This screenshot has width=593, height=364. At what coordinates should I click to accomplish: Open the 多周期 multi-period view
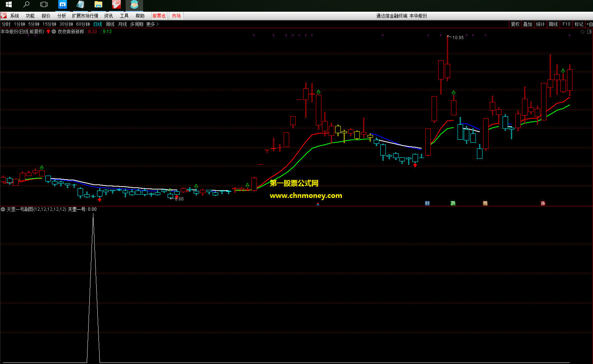pyautogui.click(x=137, y=24)
